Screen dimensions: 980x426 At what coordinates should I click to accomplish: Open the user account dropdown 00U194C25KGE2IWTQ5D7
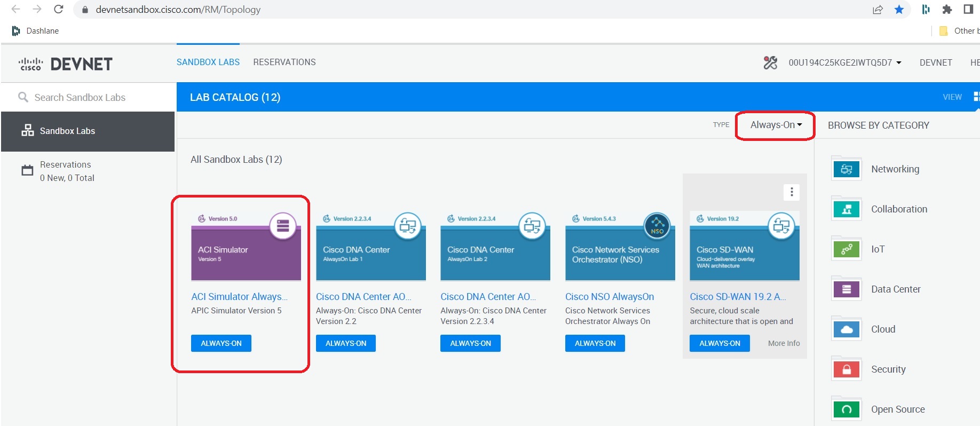click(845, 63)
